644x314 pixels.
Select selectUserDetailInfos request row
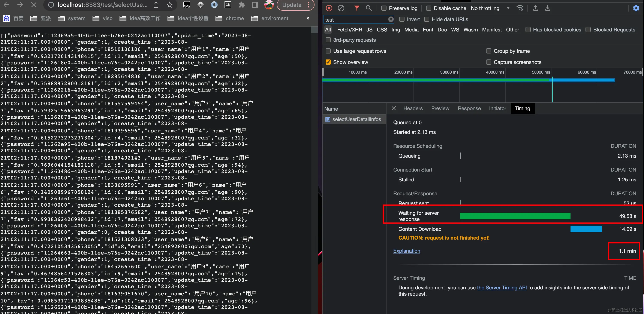pos(356,119)
